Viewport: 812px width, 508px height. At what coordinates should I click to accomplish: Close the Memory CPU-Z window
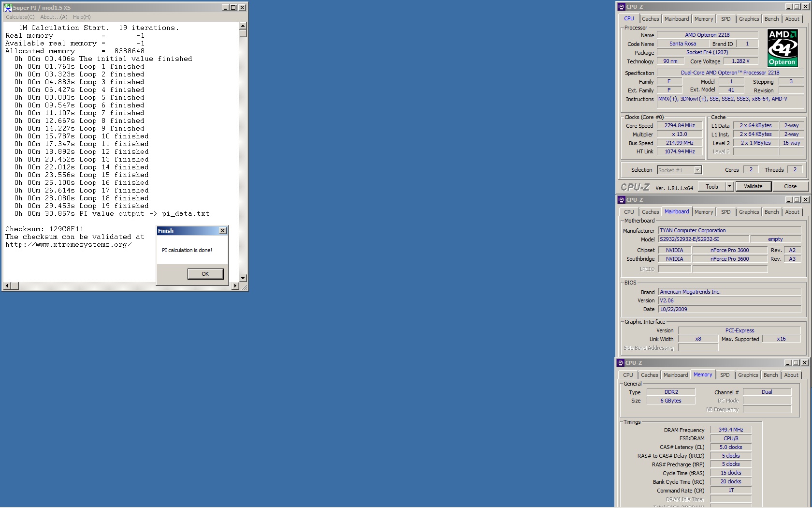[804, 363]
